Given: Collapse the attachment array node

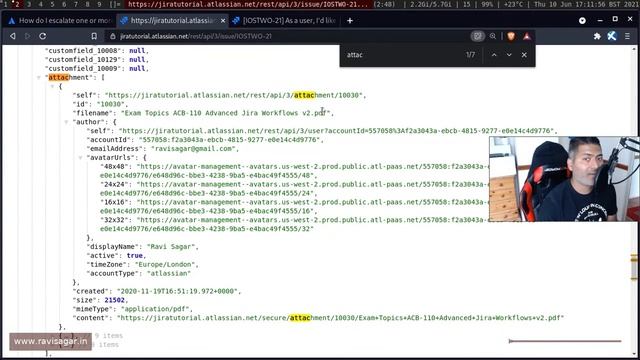Looking at the screenshot, I should tap(39, 77).
